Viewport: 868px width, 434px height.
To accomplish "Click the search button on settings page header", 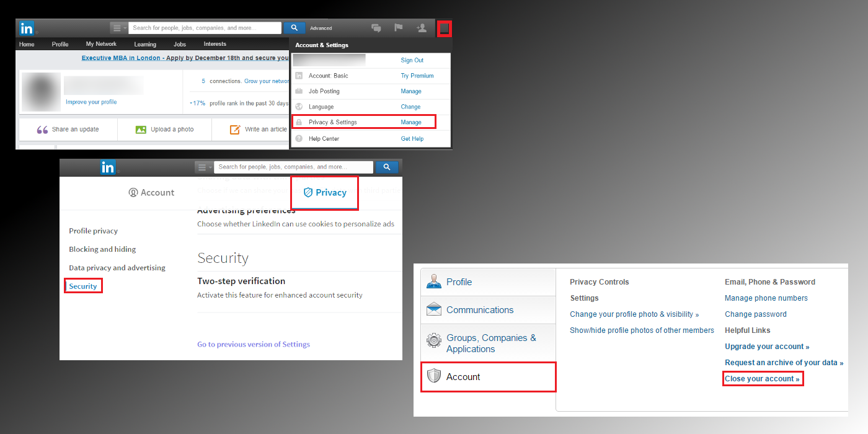I will click(387, 167).
